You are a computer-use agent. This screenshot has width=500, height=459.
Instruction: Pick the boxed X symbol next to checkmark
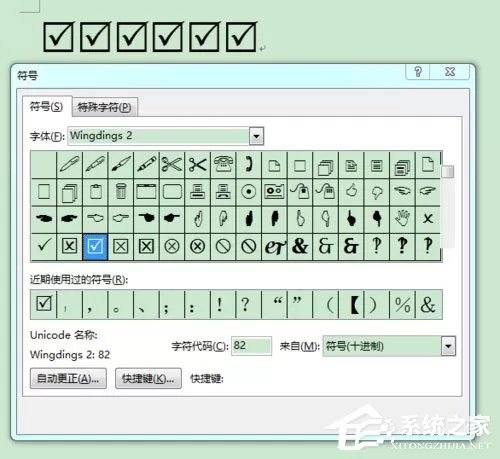point(69,246)
